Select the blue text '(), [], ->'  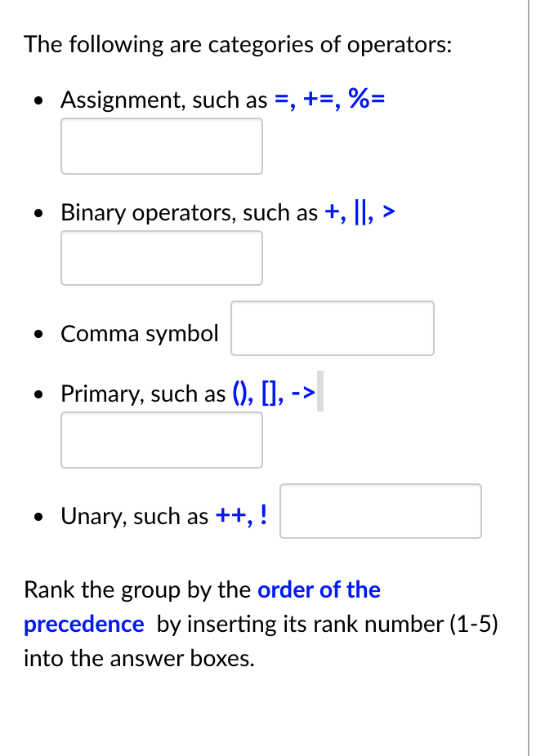tap(275, 393)
